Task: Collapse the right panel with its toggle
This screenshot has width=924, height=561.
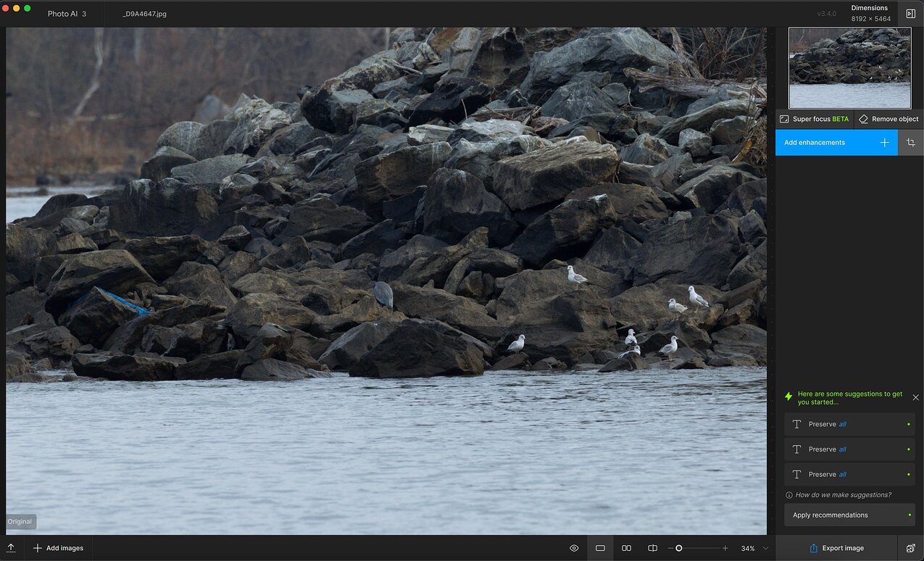Action: point(911,13)
